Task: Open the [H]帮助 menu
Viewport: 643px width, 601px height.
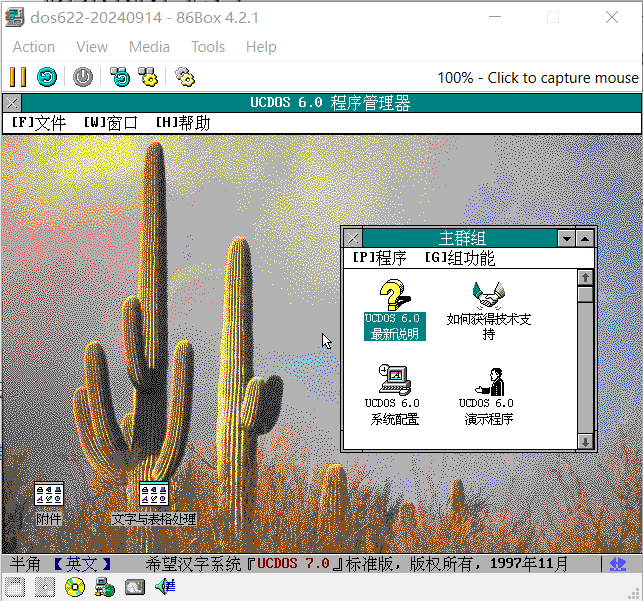Action: point(182,123)
